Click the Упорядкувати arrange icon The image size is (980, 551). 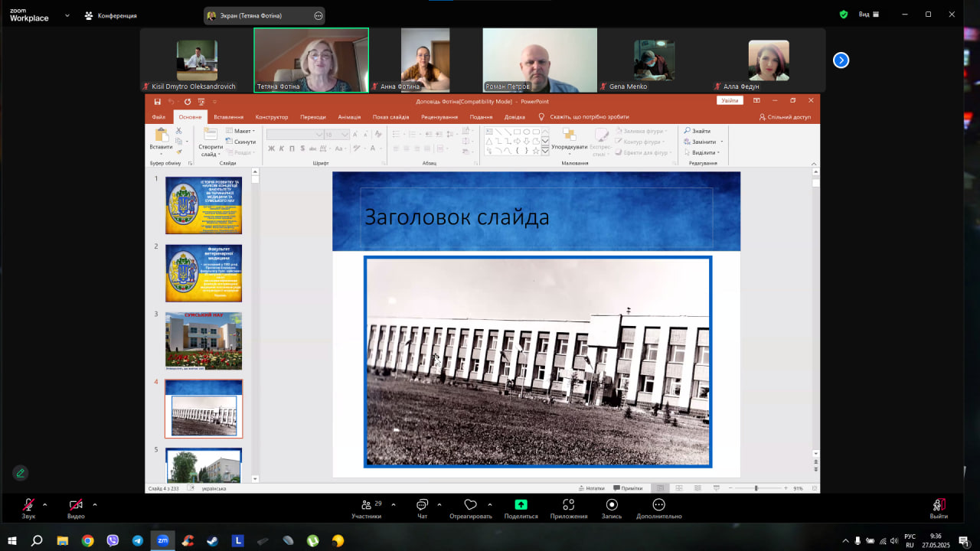pos(569,135)
